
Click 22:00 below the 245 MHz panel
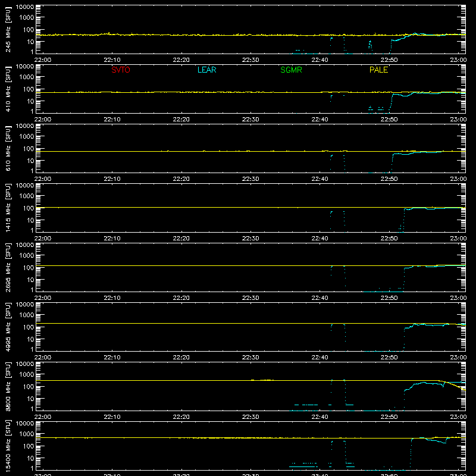[42, 60]
